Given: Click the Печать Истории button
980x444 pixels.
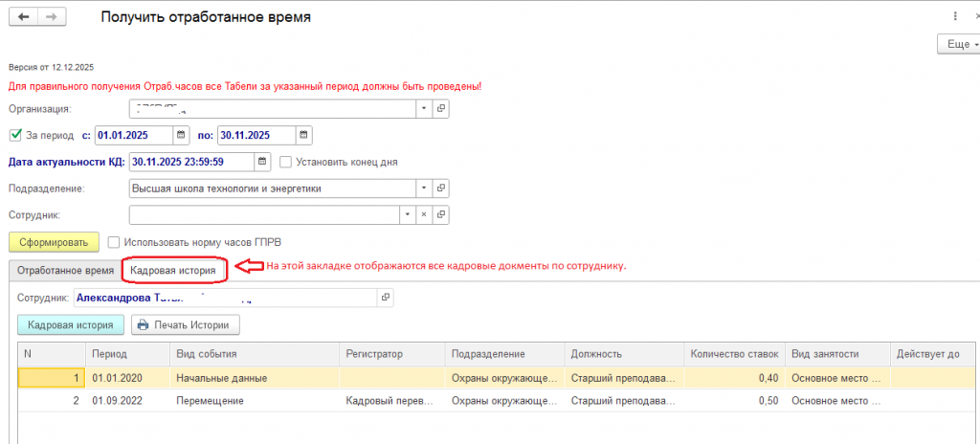Looking at the screenshot, I should [x=186, y=325].
